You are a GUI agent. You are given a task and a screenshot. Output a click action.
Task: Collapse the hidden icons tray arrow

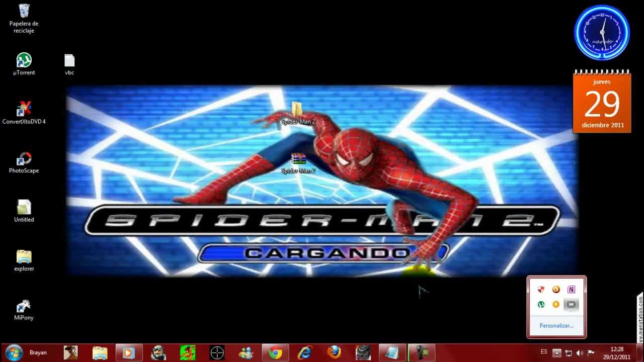click(556, 352)
